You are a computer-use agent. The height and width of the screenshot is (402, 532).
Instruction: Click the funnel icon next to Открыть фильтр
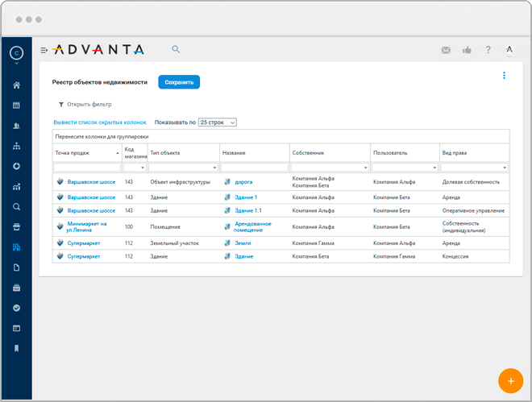coord(61,105)
